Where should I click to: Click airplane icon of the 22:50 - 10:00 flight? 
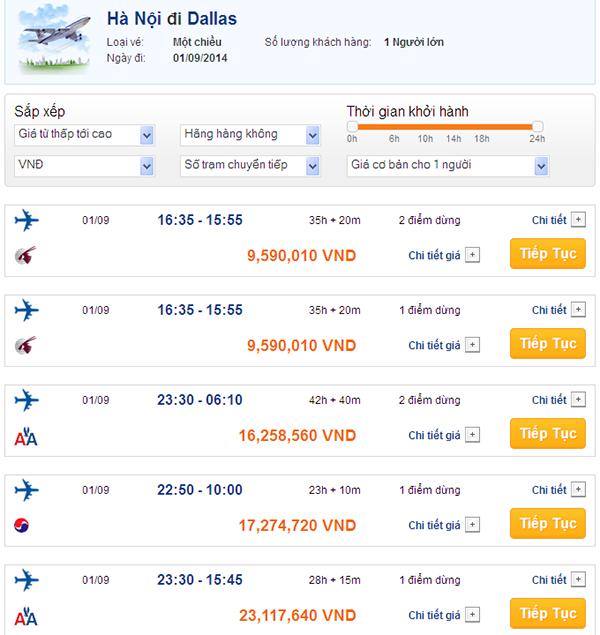click(27, 490)
